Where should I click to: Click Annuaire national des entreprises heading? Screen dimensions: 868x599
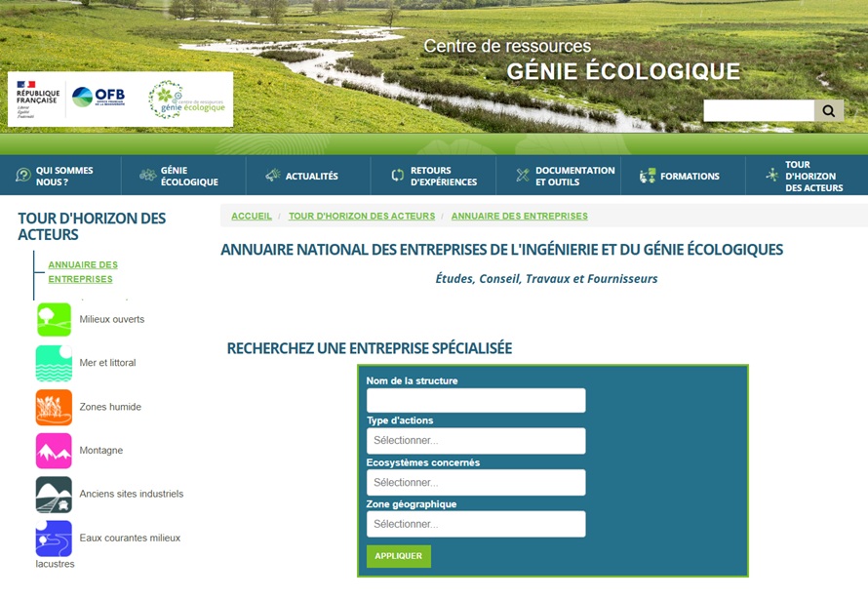[x=501, y=250]
